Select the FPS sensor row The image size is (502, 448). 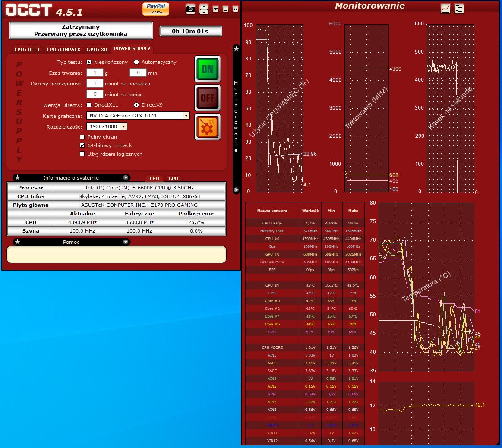pos(305,270)
